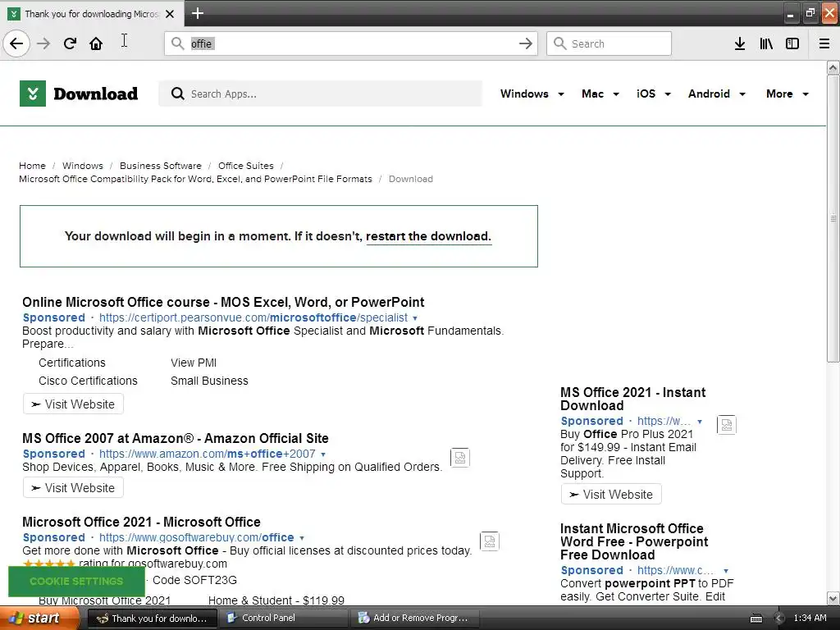
Task: Go to Home breadcrumb
Action: click(32, 166)
